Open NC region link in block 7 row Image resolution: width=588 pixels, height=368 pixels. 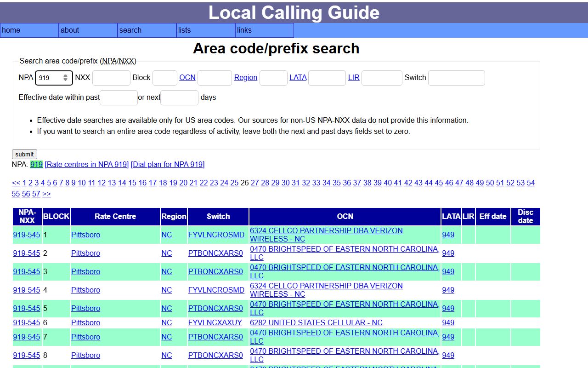click(167, 337)
